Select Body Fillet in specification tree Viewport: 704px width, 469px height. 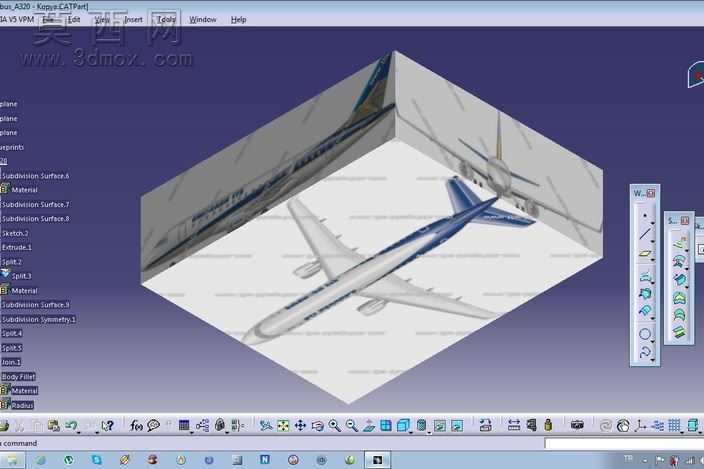(x=18, y=377)
